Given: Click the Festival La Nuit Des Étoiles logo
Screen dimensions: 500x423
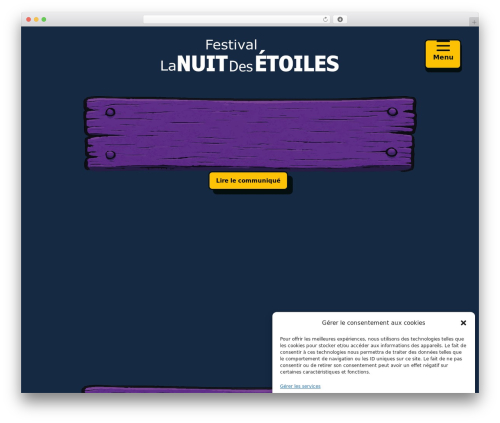Looking at the screenshot, I should click(249, 56).
